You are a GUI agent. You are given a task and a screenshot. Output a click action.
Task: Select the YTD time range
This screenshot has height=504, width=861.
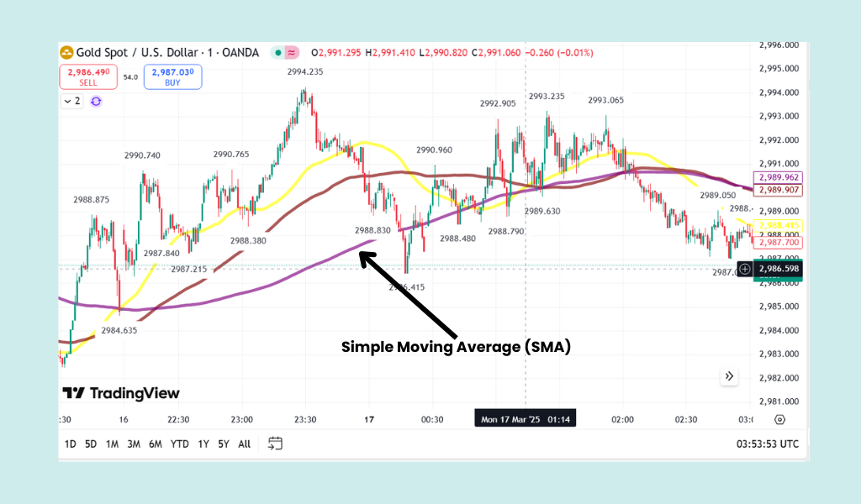click(180, 444)
